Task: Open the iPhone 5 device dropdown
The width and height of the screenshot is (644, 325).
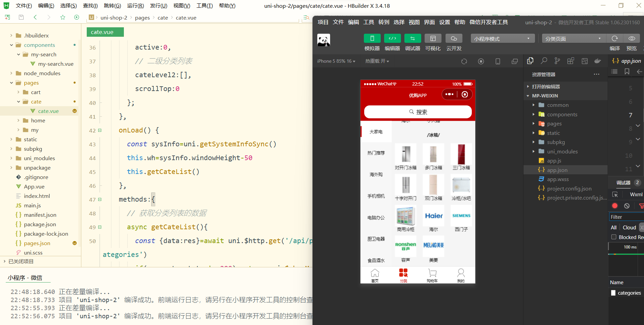Action: pos(336,61)
